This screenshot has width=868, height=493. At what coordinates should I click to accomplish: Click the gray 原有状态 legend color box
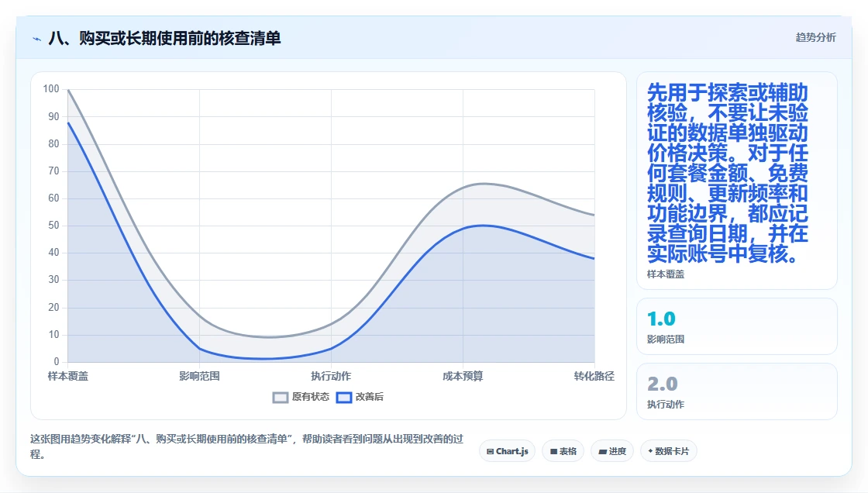click(281, 398)
